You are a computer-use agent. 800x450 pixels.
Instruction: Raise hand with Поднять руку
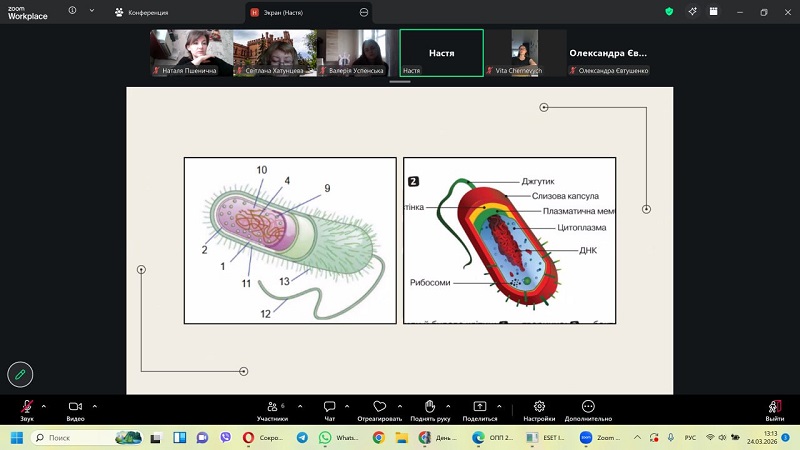click(x=429, y=408)
